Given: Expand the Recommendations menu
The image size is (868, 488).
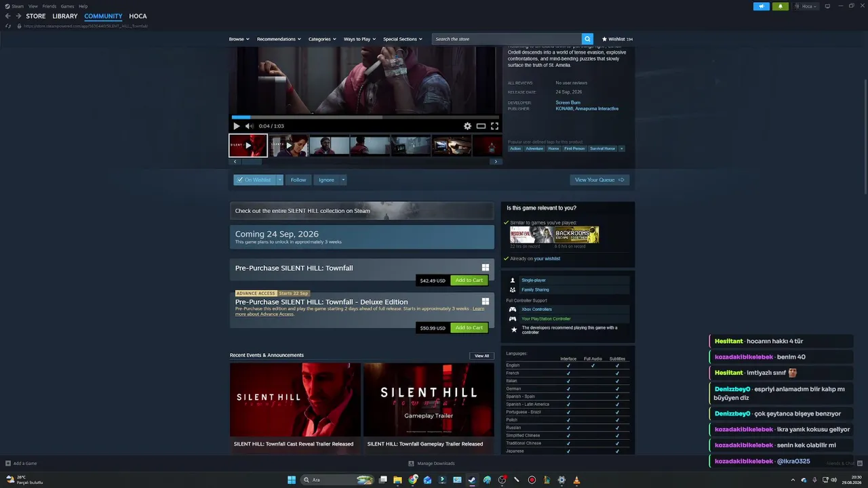Looking at the screenshot, I should [x=279, y=39].
